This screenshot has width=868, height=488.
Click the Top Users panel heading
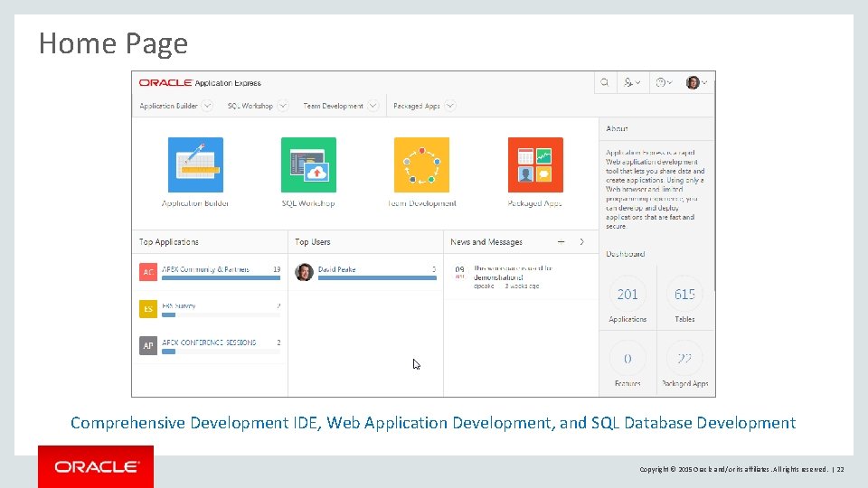(x=312, y=242)
